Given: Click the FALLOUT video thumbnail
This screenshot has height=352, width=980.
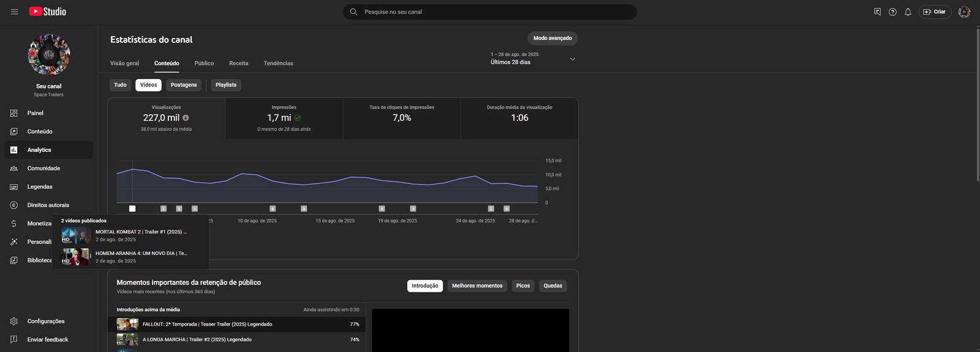Looking at the screenshot, I should pyautogui.click(x=127, y=324).
